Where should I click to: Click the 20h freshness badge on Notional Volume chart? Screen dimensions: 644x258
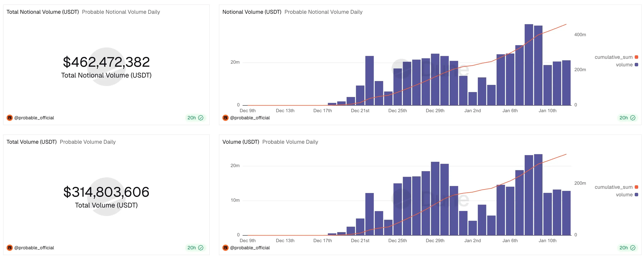tap(623, 118)
